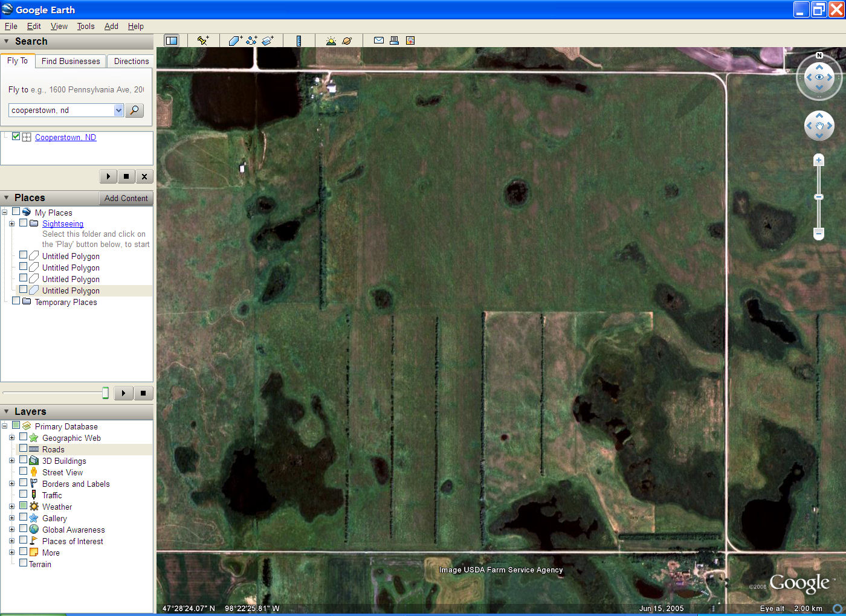This screenshot has height=616, width=846.
Task: Click the Weather layer sun icon
Action: coord(34,507)
